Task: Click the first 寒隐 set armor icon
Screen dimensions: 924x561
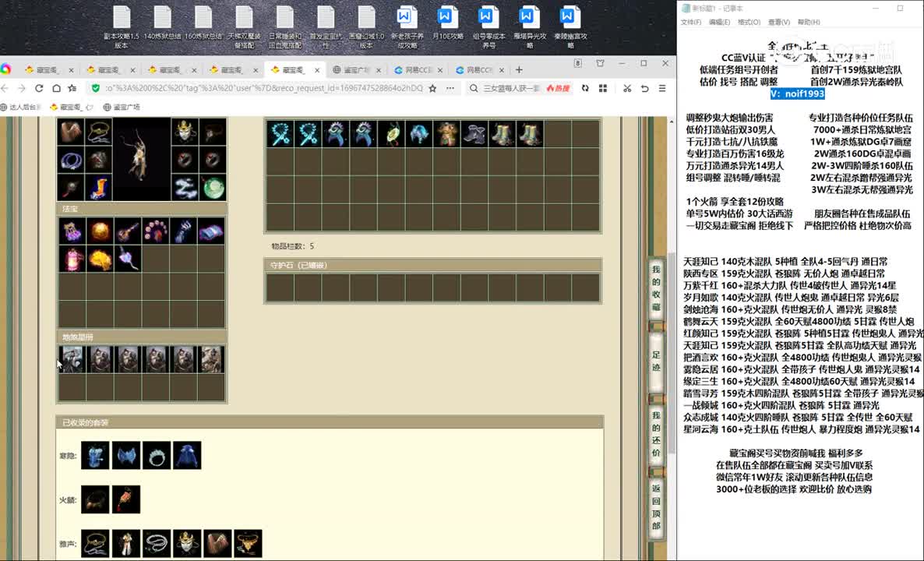Action: (96, 455)
